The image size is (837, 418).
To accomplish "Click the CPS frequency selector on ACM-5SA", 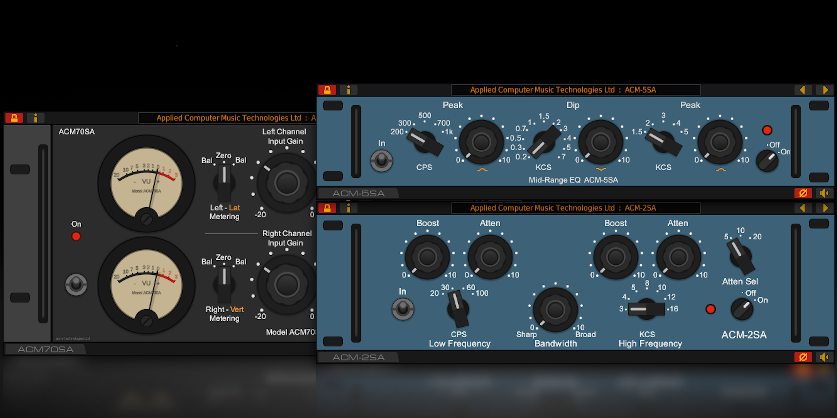I will coord(425,141).
